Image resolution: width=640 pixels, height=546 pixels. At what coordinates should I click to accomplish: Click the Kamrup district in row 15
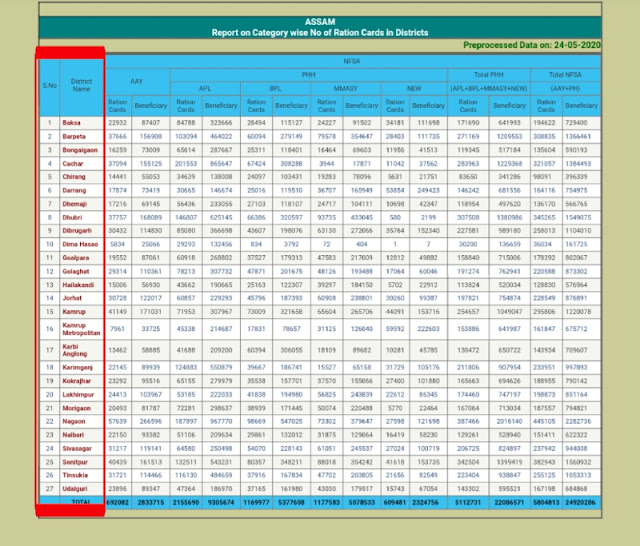coord(74,312)
